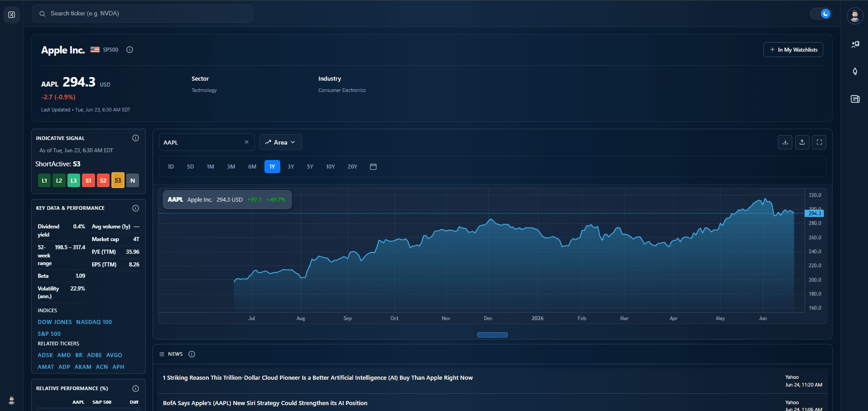
Task: Switch chart to 10Y range
Action: click(x=331, y=167)
